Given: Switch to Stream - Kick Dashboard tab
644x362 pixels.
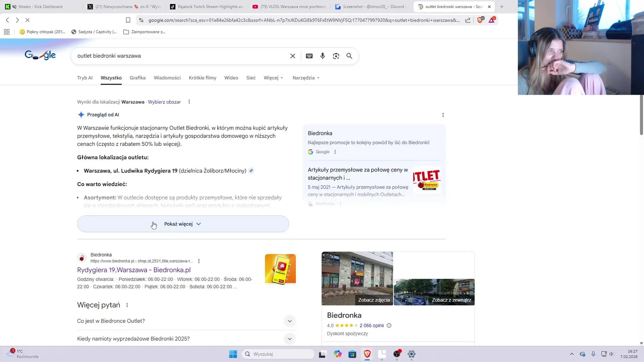Looking at the screenshot, I should tap(40, 7).
